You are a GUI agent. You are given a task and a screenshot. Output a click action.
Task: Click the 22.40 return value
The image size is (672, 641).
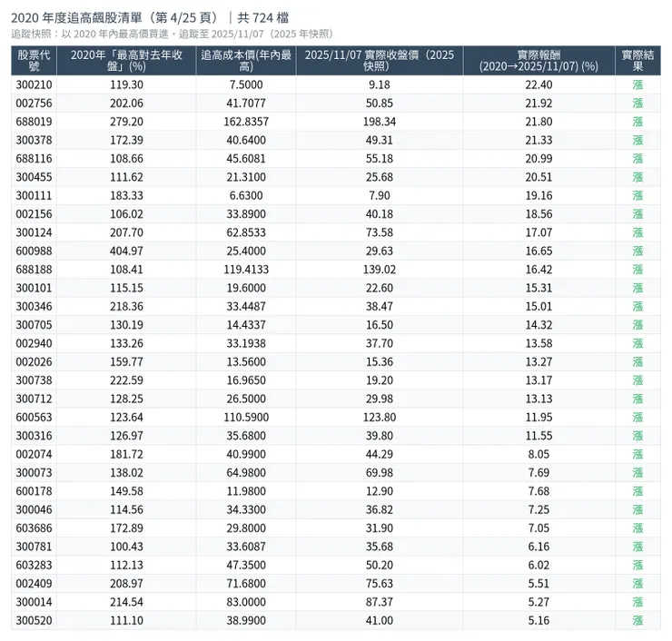(539, 84)
